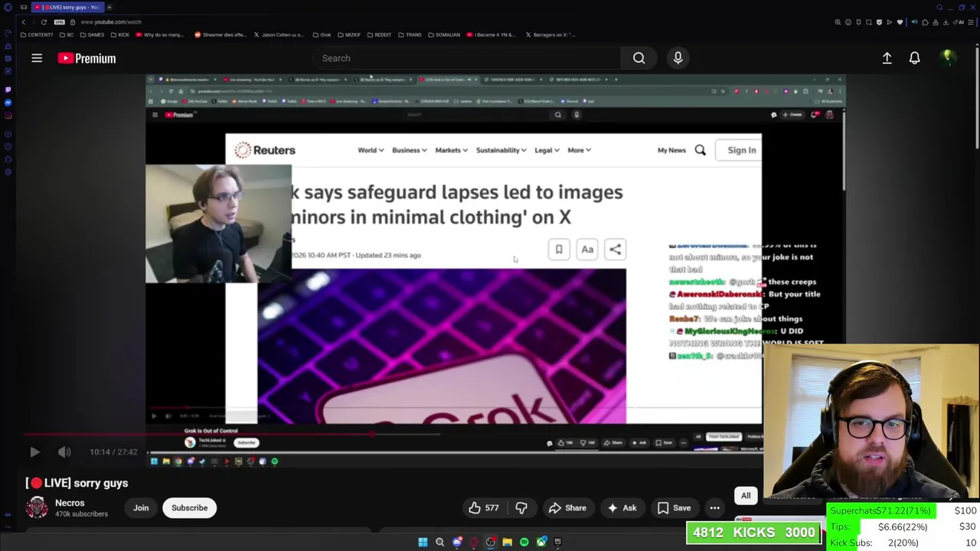Open the Jason Cohen X bookmark

pos(279,34)
